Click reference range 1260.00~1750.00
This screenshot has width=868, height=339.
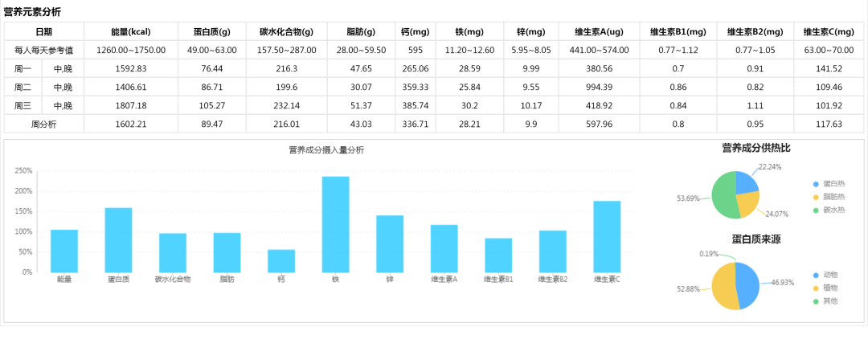[x=131, y=51]
